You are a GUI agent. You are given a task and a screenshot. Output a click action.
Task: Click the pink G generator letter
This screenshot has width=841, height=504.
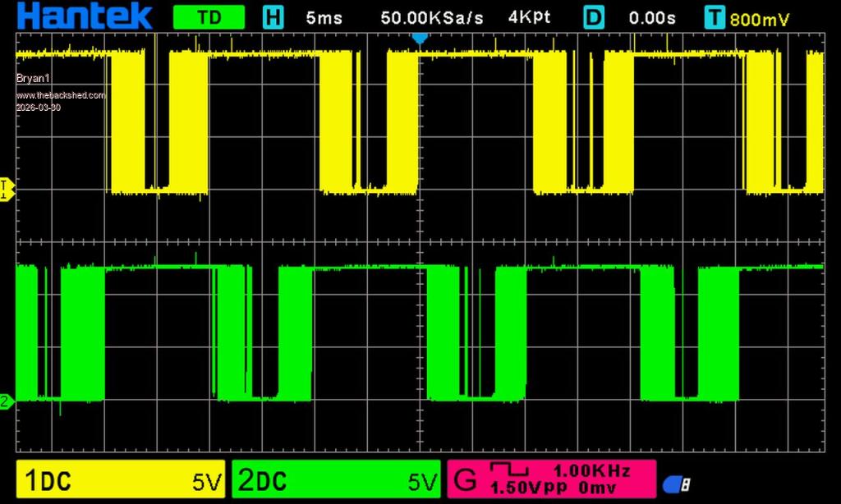[466, 479]
